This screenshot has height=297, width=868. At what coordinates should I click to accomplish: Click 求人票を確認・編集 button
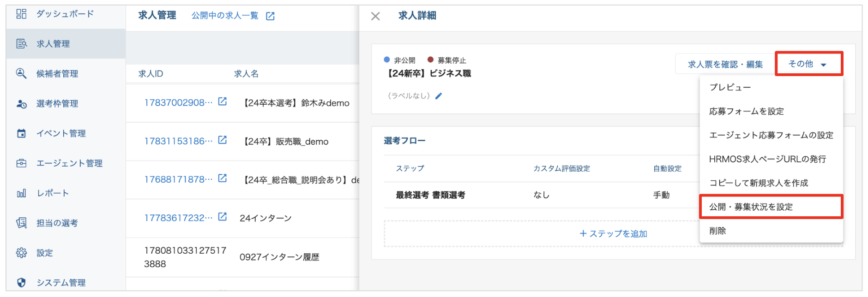point(725,64)
